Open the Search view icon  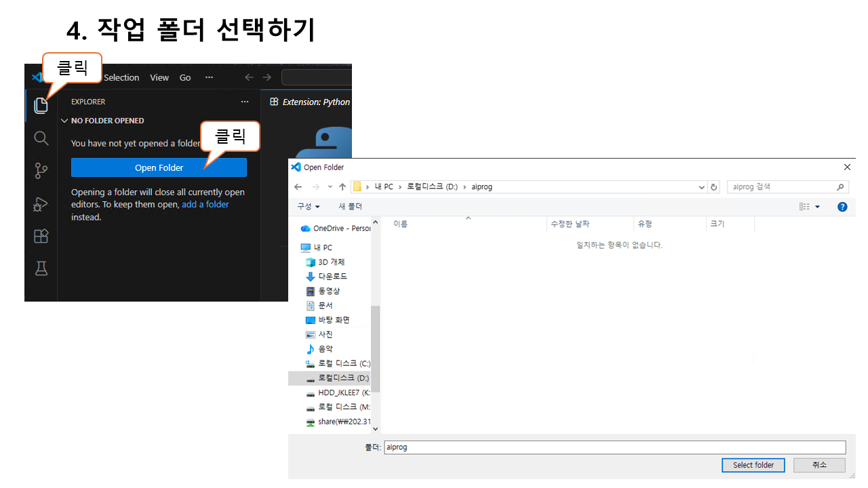click(x=41, y=138)
